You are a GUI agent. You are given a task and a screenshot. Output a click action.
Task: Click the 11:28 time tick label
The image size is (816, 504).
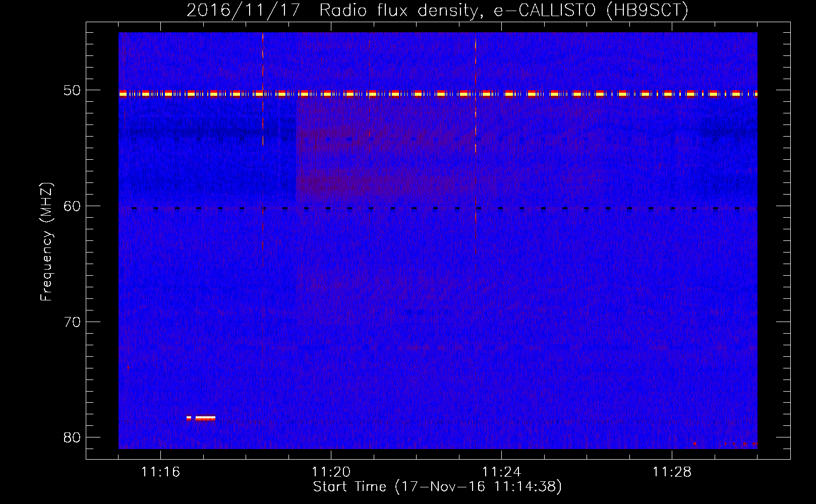672,472
